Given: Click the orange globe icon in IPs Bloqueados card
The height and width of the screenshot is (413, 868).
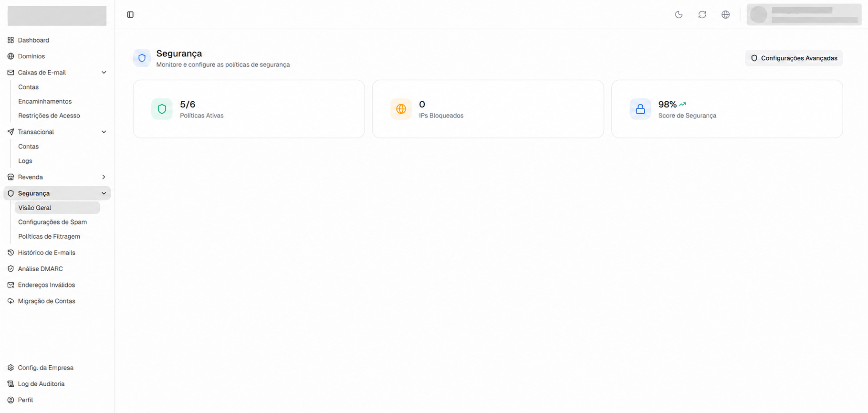Looking at the screenshot, I should (401, 109).
